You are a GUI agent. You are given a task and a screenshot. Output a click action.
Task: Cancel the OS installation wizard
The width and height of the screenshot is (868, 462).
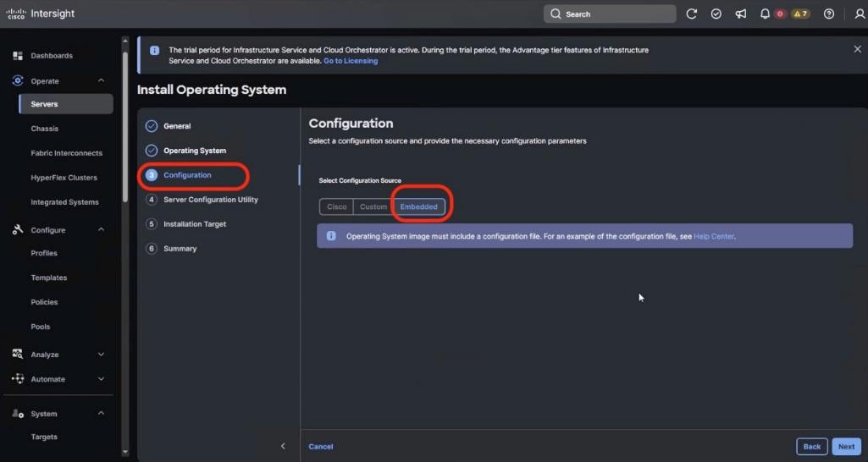(x=320, y=446)
